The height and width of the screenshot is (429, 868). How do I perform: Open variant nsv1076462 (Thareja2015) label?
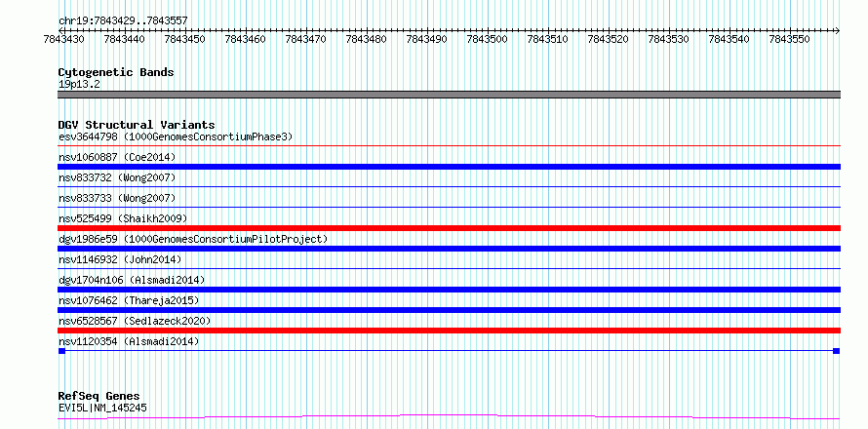point(129,300)
